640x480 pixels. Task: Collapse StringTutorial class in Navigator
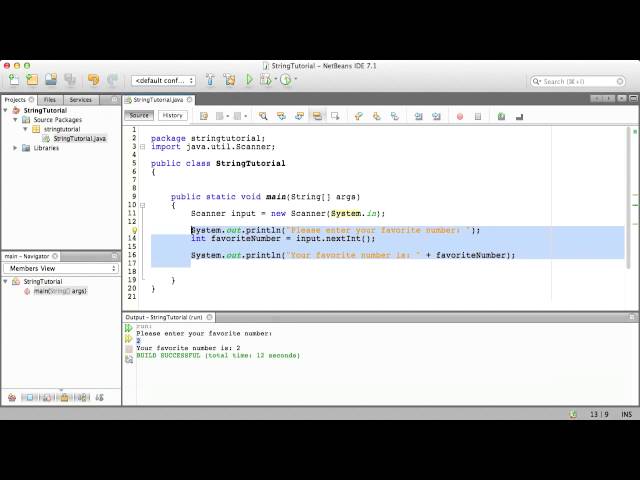6,281
